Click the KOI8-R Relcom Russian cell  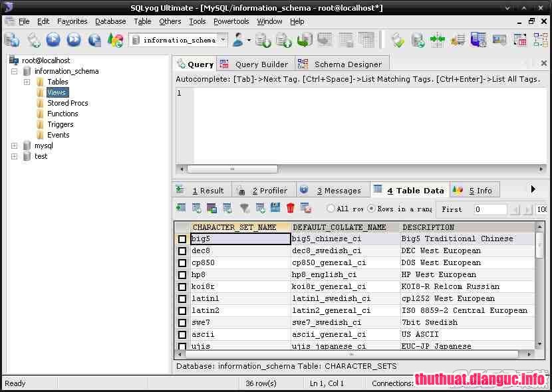pos(467,286)
